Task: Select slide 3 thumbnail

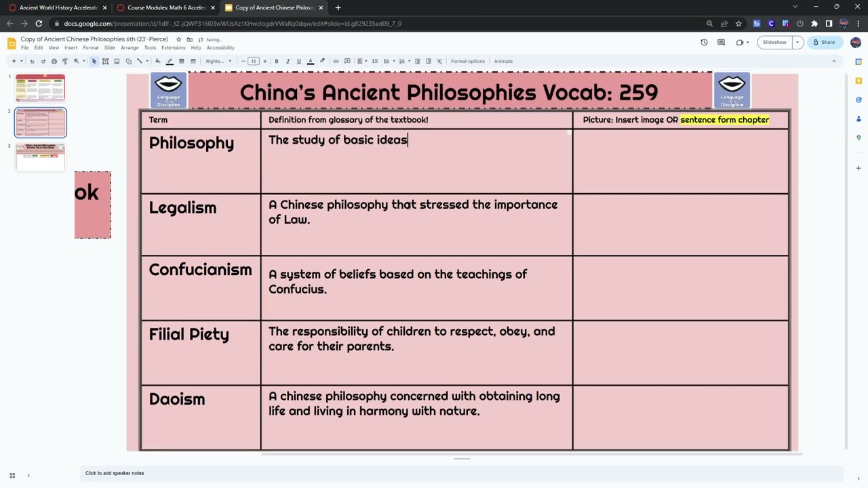Action: tap(41, 157)
